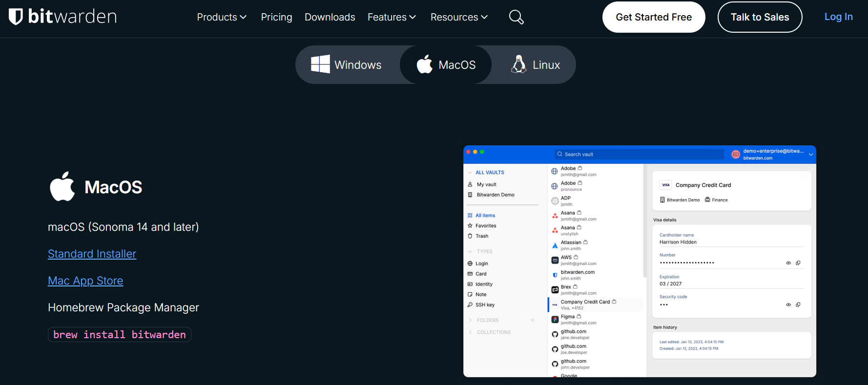Click the Search vault input field
The height and width of the screenshot is (385, 868).
tap(640, 154)
